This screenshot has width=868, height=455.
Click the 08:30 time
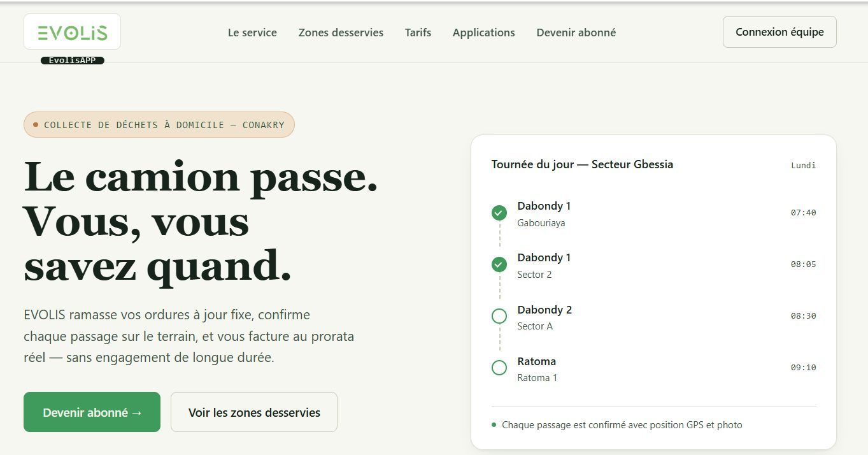pyautogui.click(x=804, y=316)
